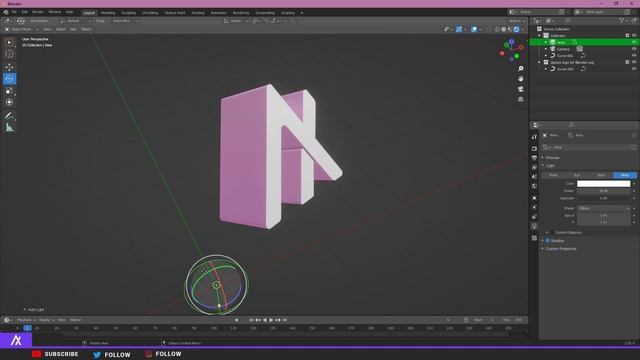Image resolution: width=640 pixels, height=360 pixels.
Task: Open the Object Mode dropdown
Action: point(22,29)
